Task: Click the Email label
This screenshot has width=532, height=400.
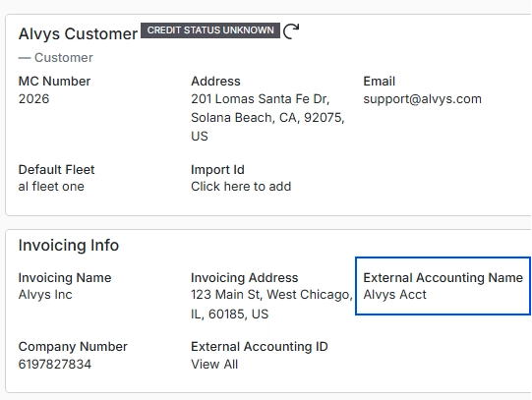Action: click(x=379, y=82)
